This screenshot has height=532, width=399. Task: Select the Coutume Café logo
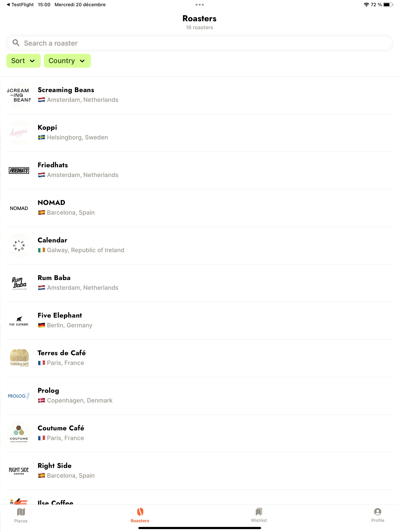coord(19,433)
